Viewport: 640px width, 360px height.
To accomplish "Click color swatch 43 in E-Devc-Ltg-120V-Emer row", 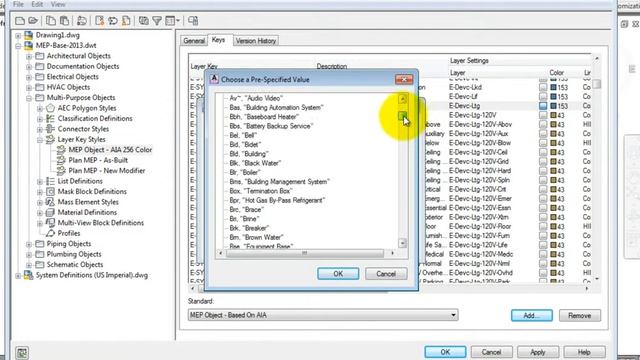I will point(553,199).
